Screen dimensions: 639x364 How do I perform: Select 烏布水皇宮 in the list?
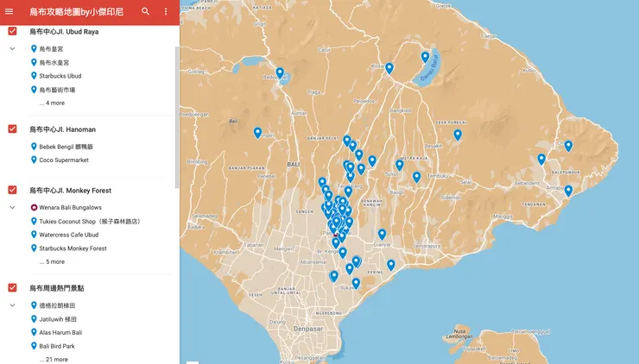tap(54, 63)
